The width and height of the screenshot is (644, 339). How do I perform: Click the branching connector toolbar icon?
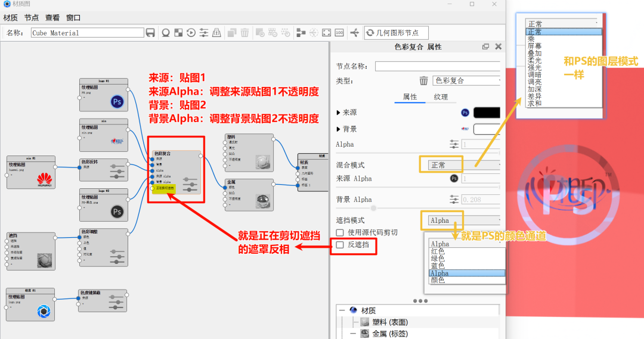354,33
